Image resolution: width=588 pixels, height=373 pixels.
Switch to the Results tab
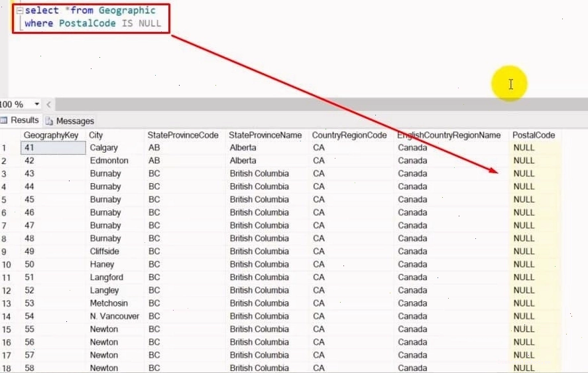pos(21,120)
